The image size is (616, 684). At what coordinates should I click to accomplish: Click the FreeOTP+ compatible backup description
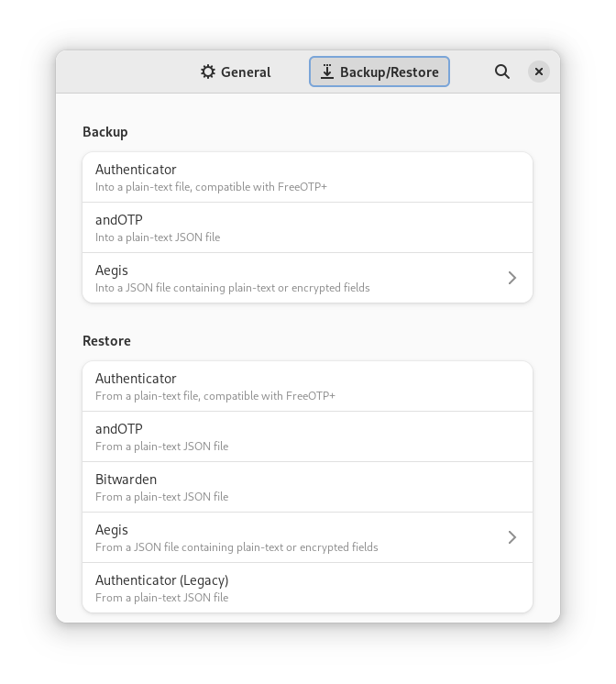(211, 187)
